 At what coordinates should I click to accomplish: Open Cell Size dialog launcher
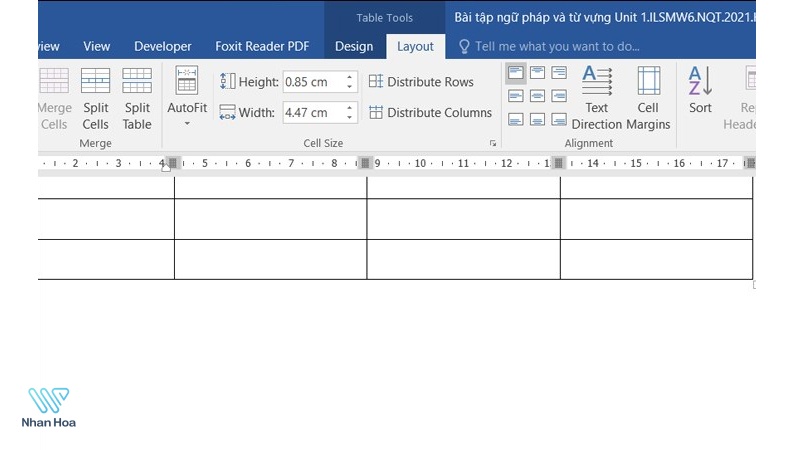click(x=493, y=143)
